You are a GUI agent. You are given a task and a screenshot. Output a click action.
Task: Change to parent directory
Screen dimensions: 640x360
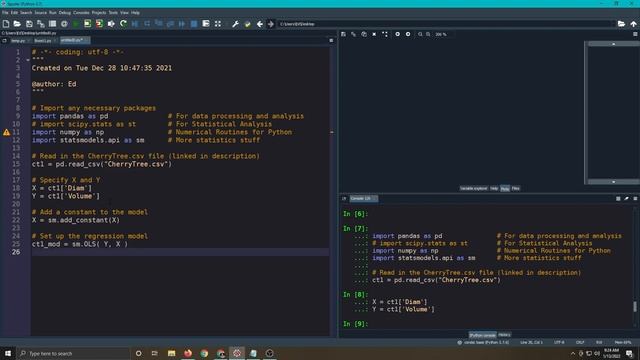coord(633,24)
